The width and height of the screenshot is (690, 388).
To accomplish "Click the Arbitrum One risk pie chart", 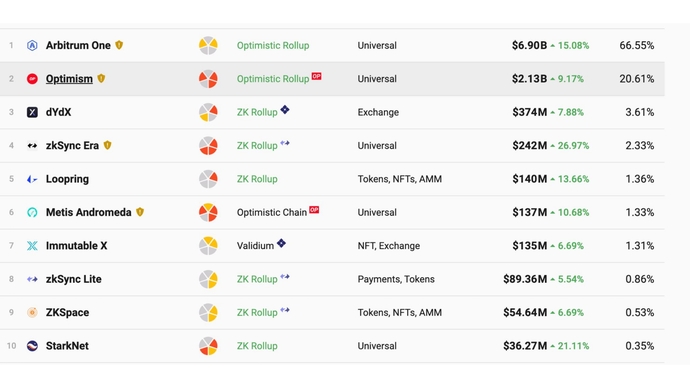I will 208,45.
